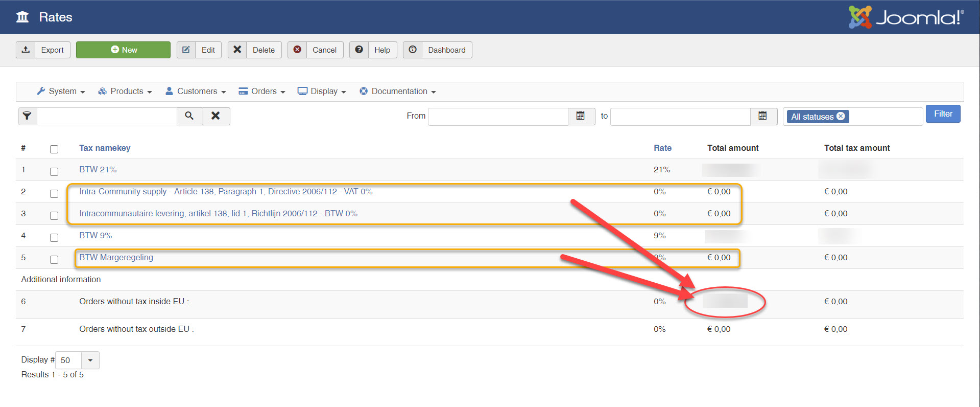The width and height of the screenshot is (980, 407).
Task: Open the System menu
Action: point(61,92)
